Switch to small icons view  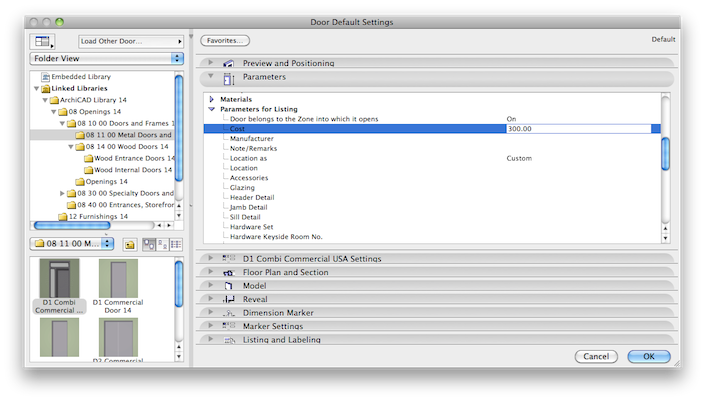pos(162,245)
